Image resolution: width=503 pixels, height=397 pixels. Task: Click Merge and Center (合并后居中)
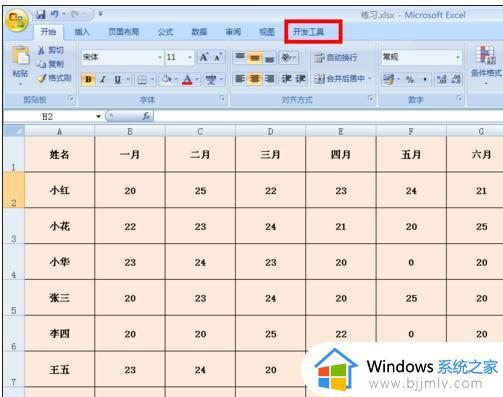[339, 79]
